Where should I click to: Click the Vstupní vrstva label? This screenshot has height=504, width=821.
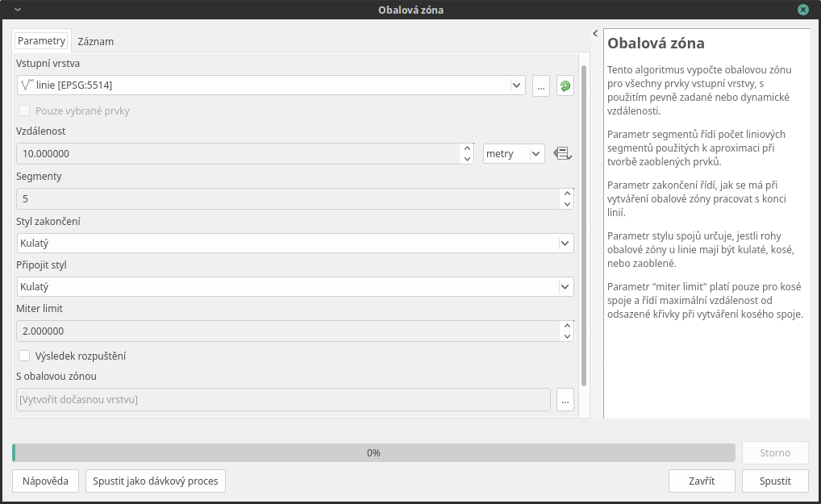coord(48,64)
